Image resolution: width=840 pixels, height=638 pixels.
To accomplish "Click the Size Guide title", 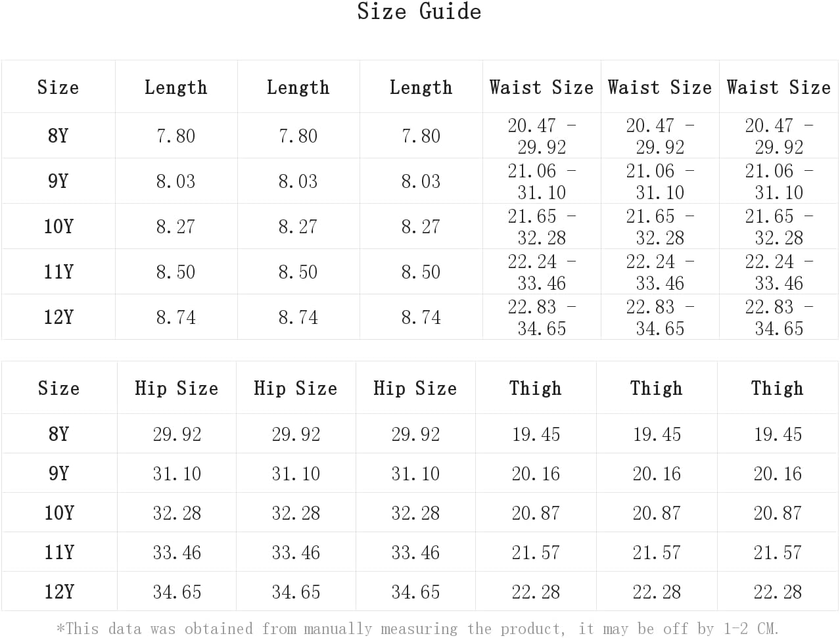I will [x=419, y=11].
